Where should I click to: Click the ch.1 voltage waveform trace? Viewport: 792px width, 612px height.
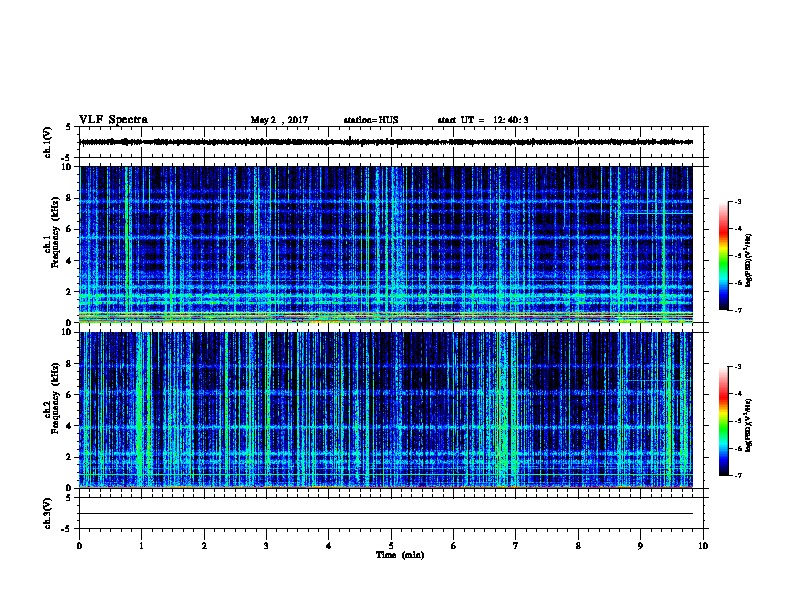point(386,142)
